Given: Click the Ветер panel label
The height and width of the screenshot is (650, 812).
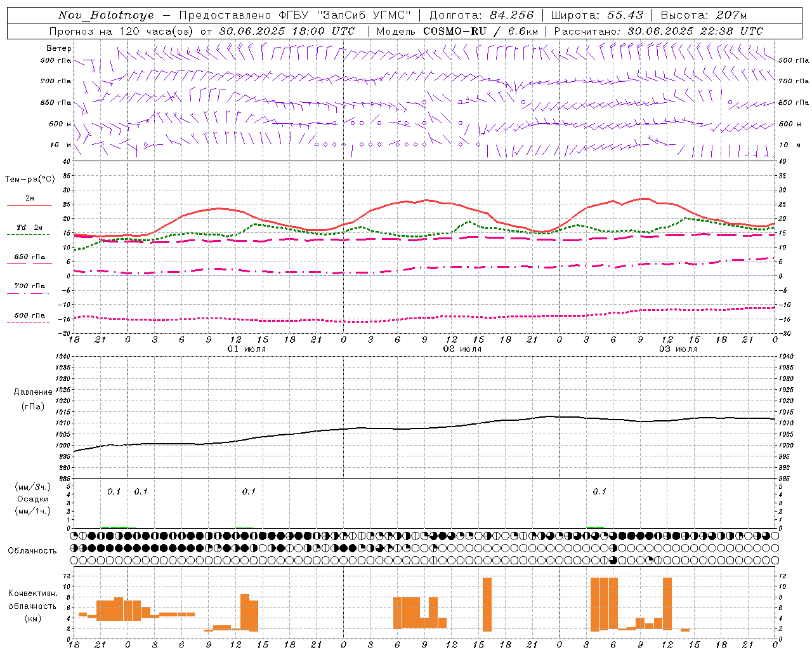Looking at the screenshot, I should point(59,48).
